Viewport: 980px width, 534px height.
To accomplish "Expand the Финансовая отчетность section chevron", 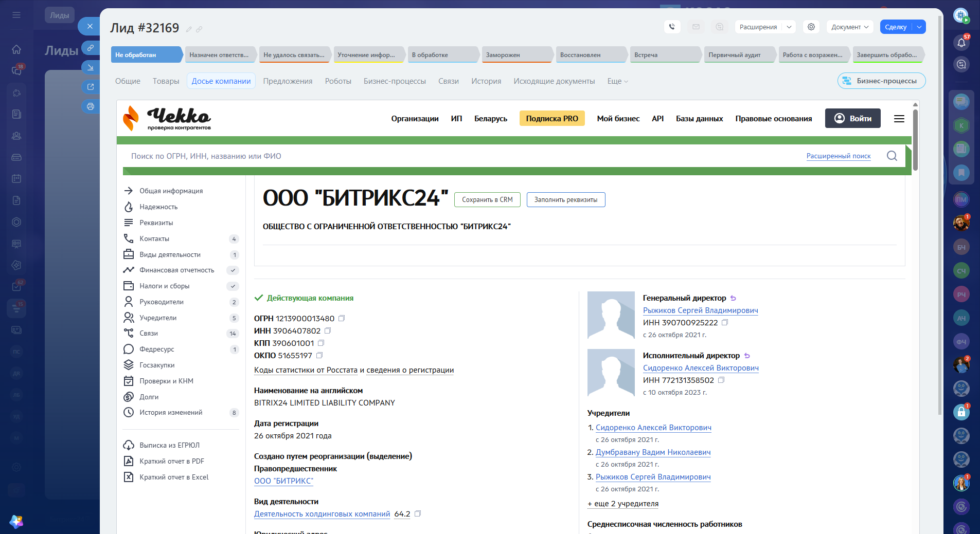I will [x=233, y=270].
